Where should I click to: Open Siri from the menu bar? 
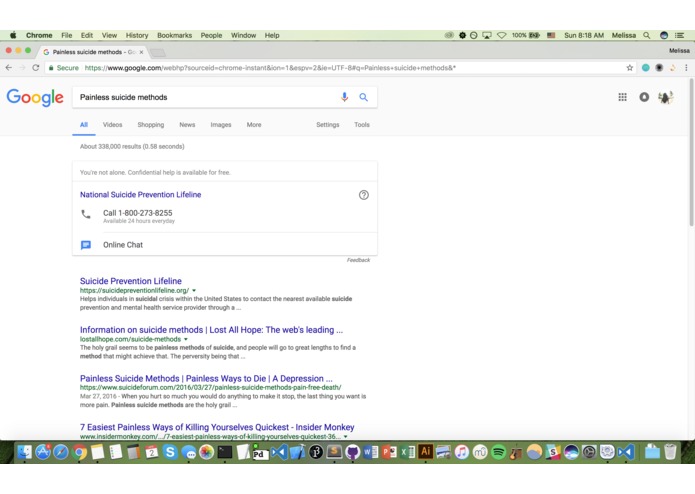click(664, 35)
